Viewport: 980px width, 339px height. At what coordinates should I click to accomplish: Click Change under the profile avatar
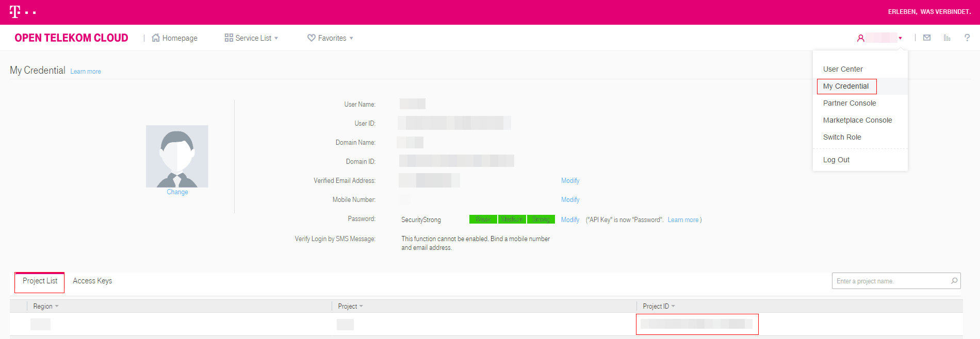click(x=177, y=192)
